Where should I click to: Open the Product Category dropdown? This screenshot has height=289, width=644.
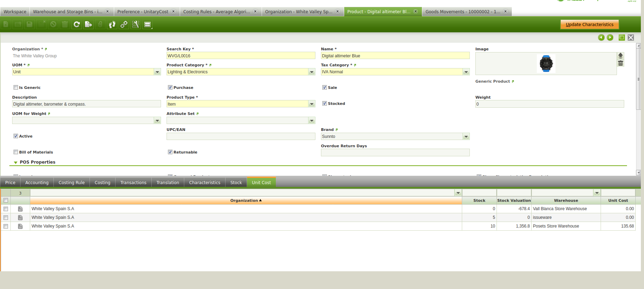pyautogui.click(x=312, y=72)
